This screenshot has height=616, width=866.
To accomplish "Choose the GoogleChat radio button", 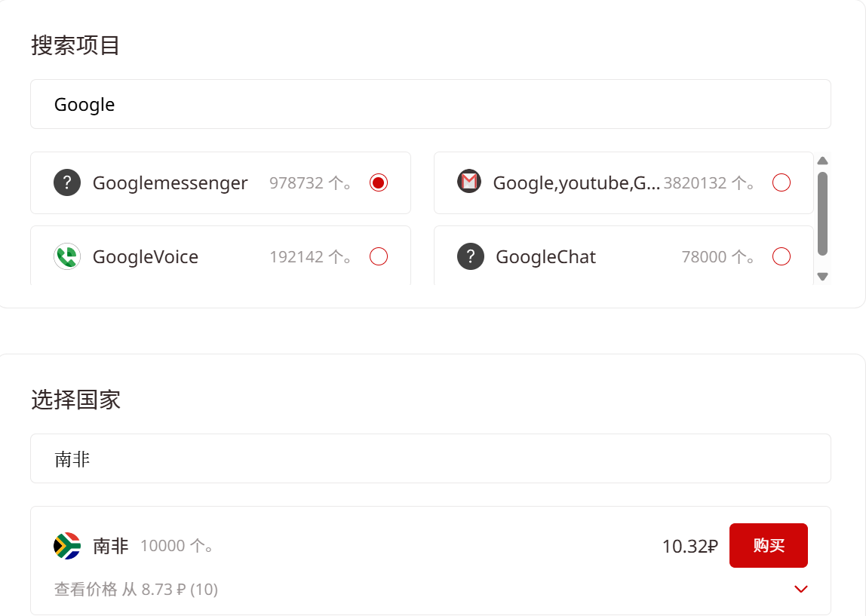I will 782,256.
